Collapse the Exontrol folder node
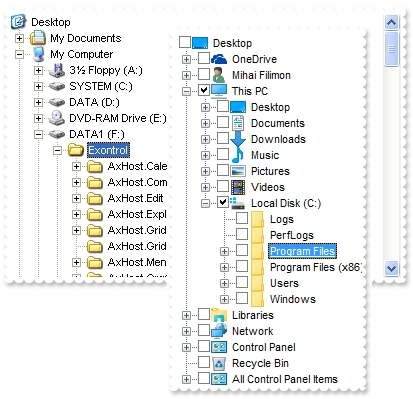This screenshot has width=413, height=399. pyautogui.click(x=57, y=150)
